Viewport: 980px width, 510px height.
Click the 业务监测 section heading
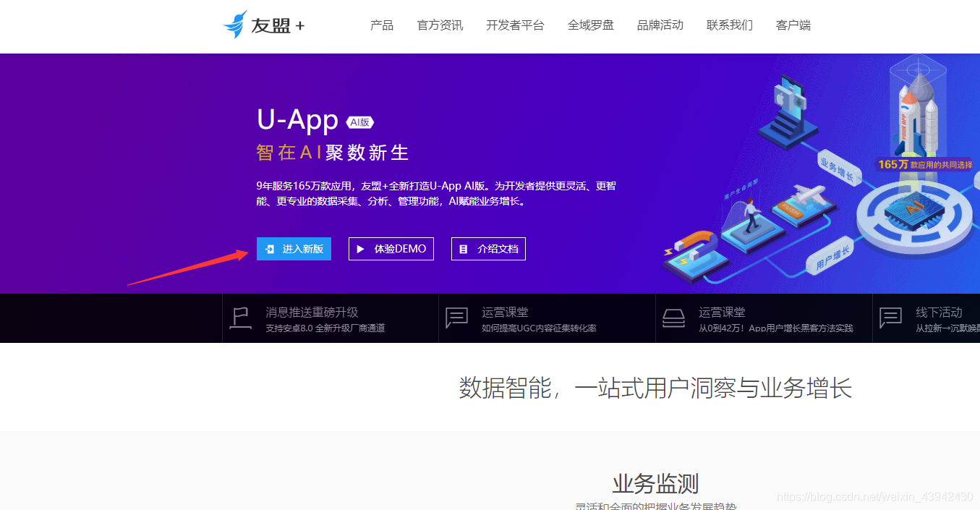[x=655, y=483]
